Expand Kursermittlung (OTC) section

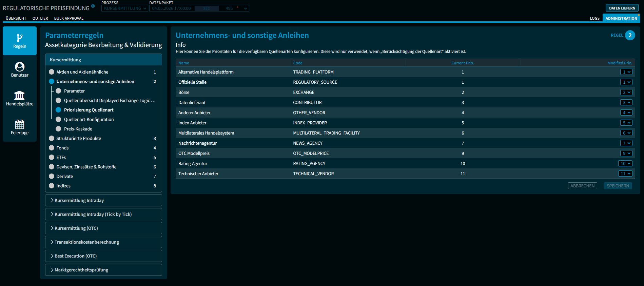[103, 228]
